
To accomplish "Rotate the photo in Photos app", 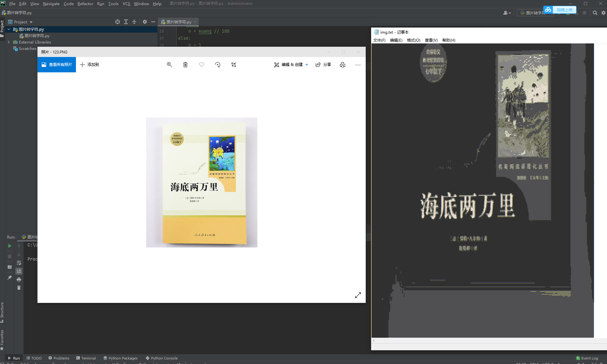I will coord(218,65).
